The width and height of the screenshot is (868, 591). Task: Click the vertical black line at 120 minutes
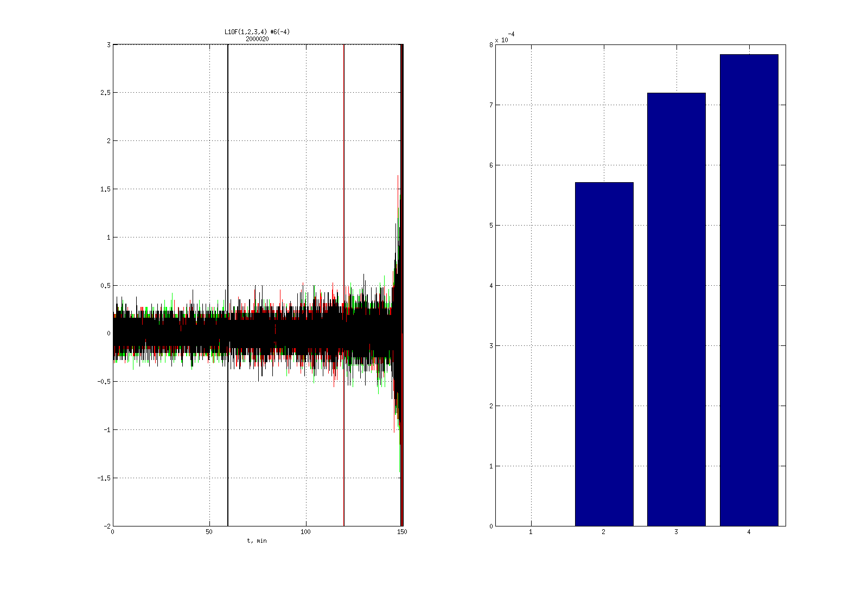344,163
